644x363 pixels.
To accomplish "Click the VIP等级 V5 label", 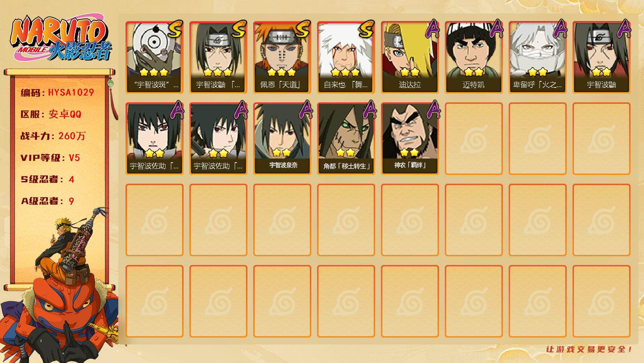I will pos(50,158).
